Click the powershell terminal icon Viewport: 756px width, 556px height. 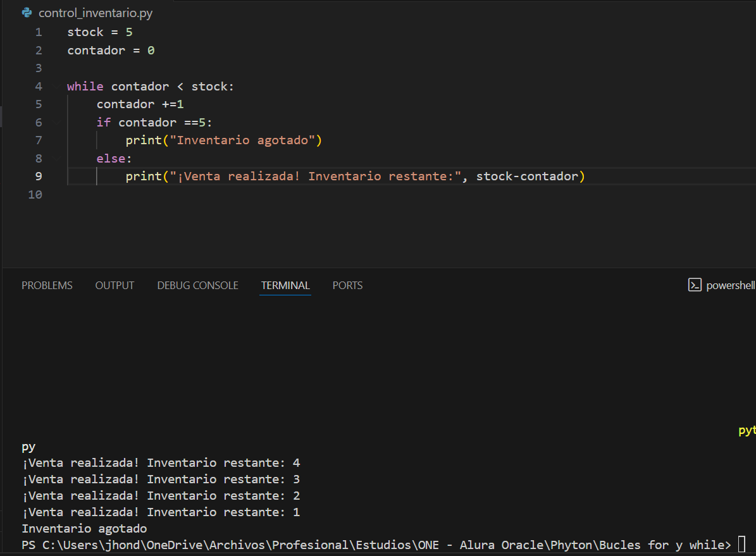(695, 285)
